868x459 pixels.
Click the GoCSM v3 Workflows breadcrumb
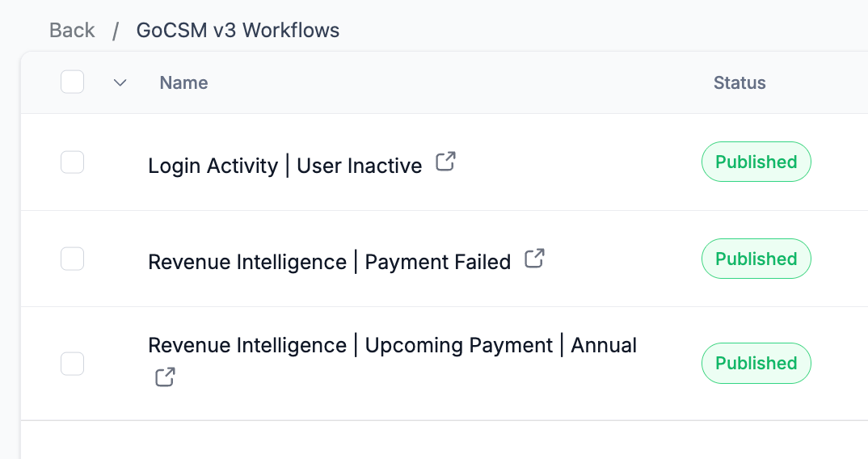(238, 31)
